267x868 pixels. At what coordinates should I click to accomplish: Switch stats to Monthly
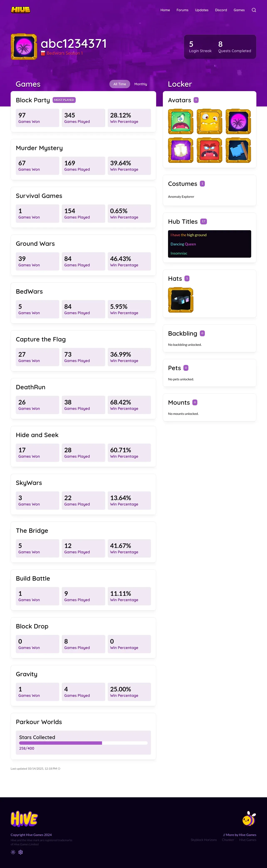point(141,84)
